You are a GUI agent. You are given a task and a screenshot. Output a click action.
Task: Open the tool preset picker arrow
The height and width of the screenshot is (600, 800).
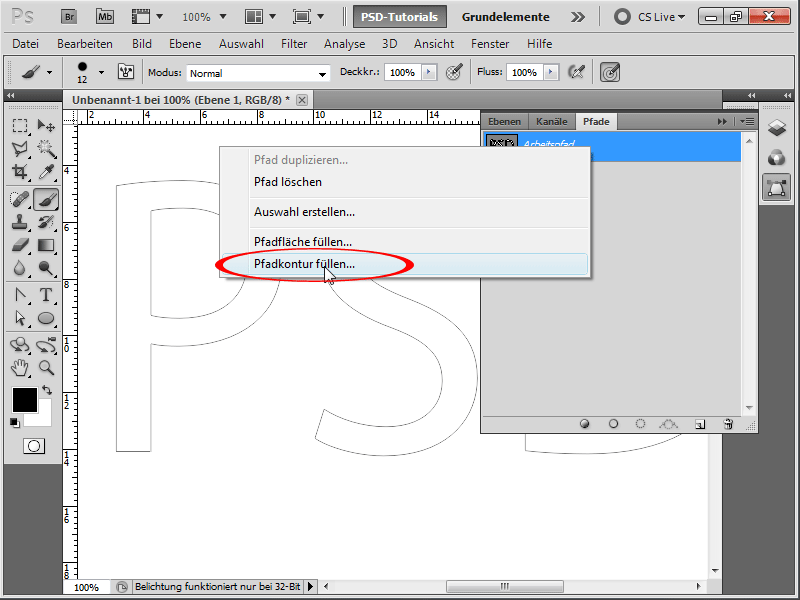click(49, 72)
